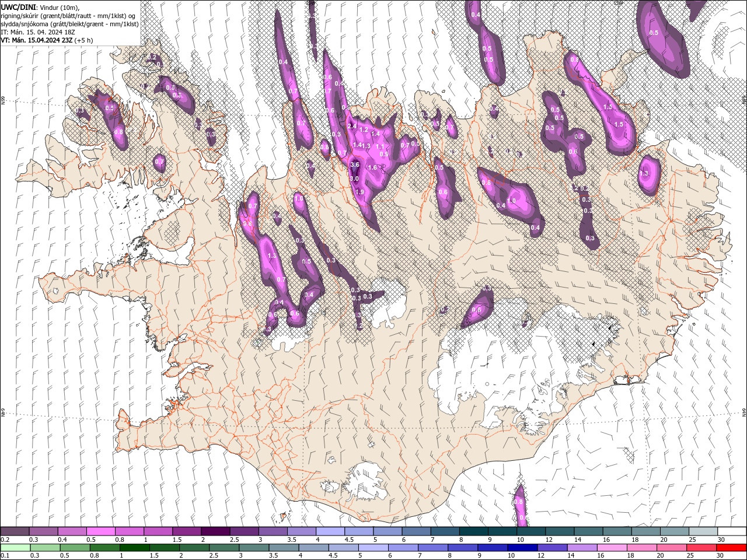Viewport: 747px width, 560px height.
Task: Pick the upper-row snow swatch starting at 0.3
Action: click(44, 531)
